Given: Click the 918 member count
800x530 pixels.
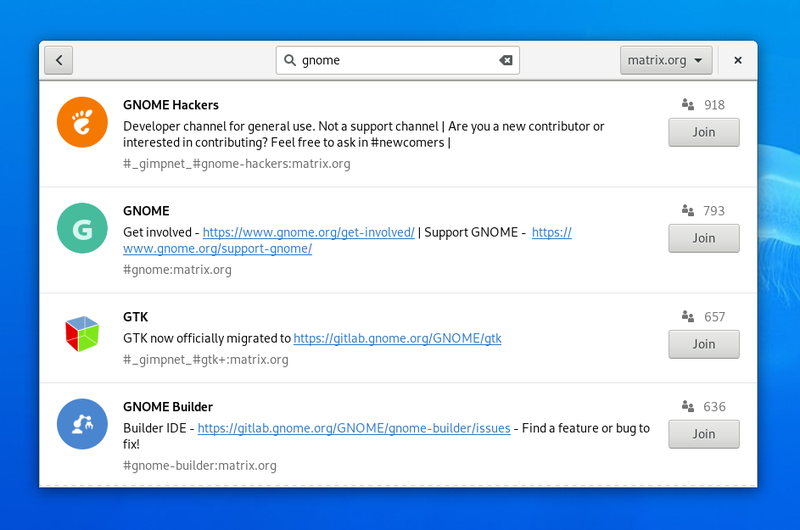Looking at the screenshot, I should (714, 105).
